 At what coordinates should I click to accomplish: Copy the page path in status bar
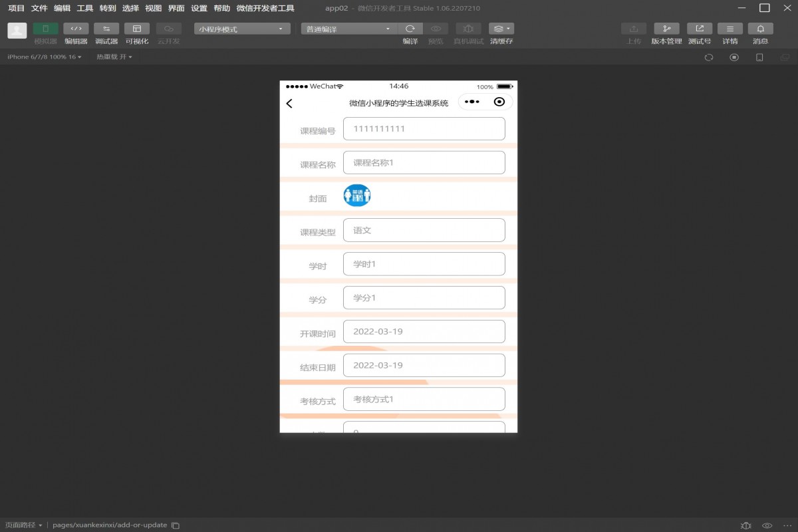176,525
